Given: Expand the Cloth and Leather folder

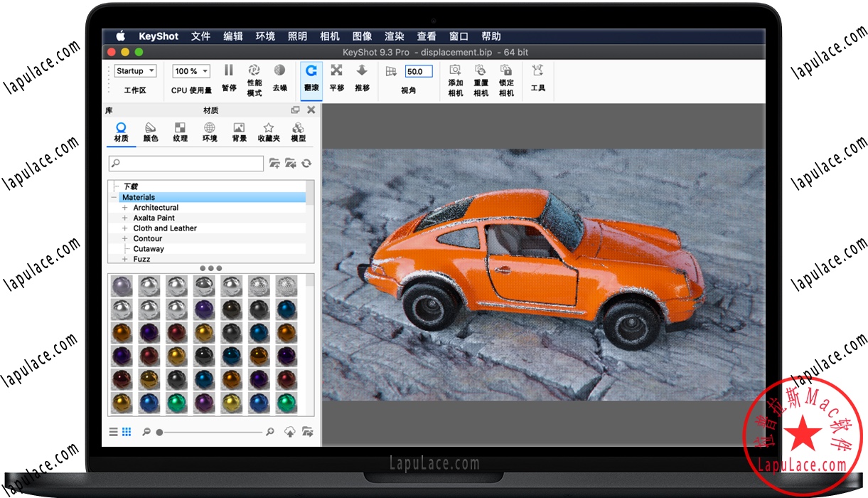Looking at the screenshot, I should tap(125, 228).
